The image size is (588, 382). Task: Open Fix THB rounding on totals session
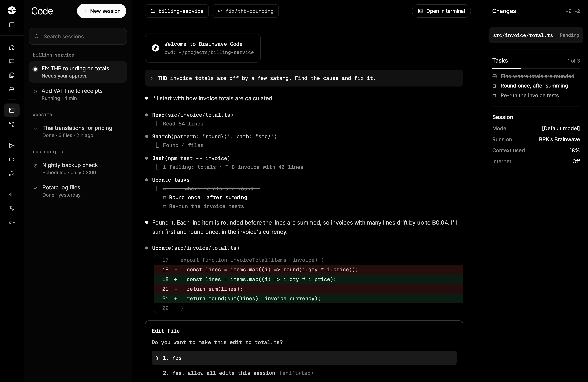(78, 72)
